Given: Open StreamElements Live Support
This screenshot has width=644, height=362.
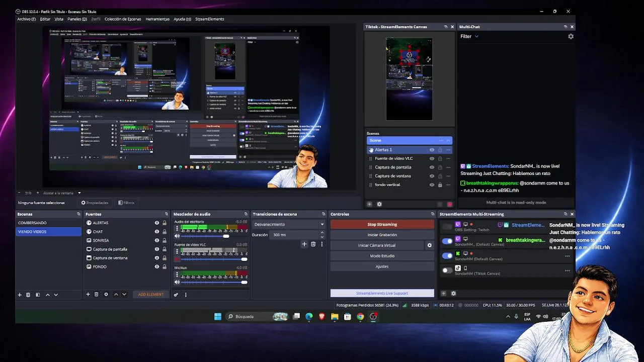Looking at the screenshot, I should [x=382, y=293].
